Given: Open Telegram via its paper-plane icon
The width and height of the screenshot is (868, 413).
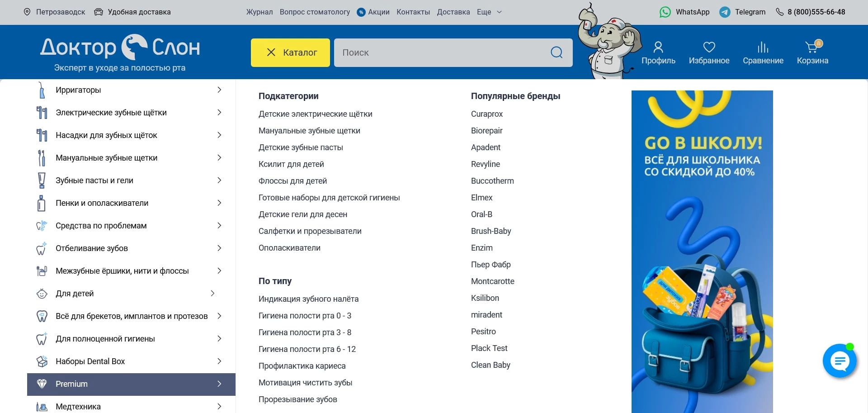Looking at the screenshot, I should tap(724, 12).
